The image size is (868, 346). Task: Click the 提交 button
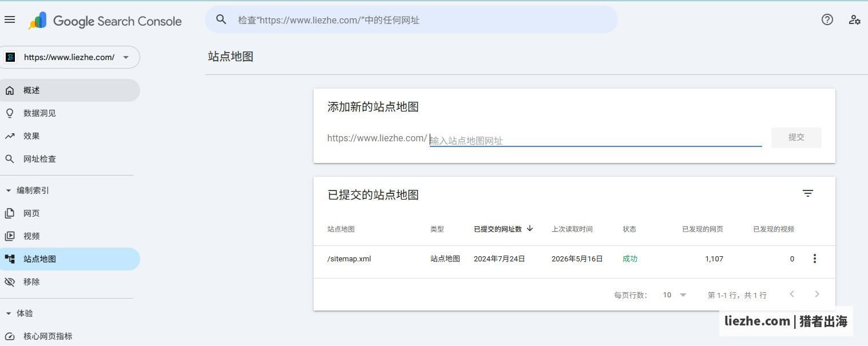pos(796,137)
